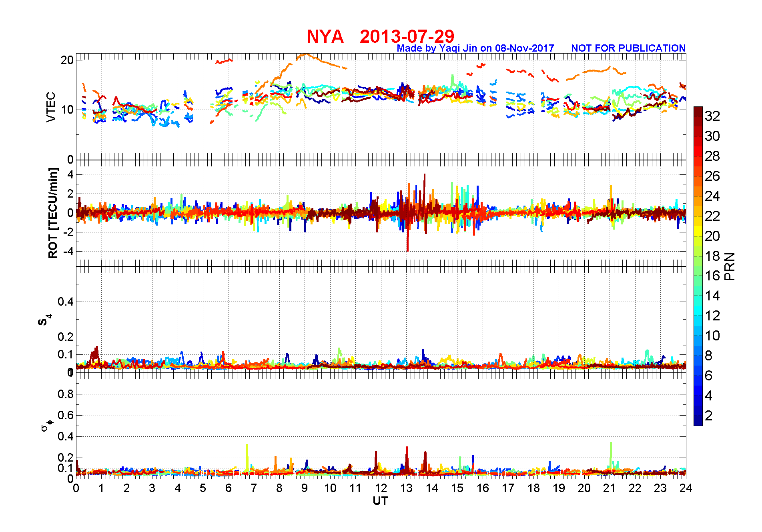Click colorbar tick label 16
This screenshot has height=532, width=762.
[x=712, y=276]
